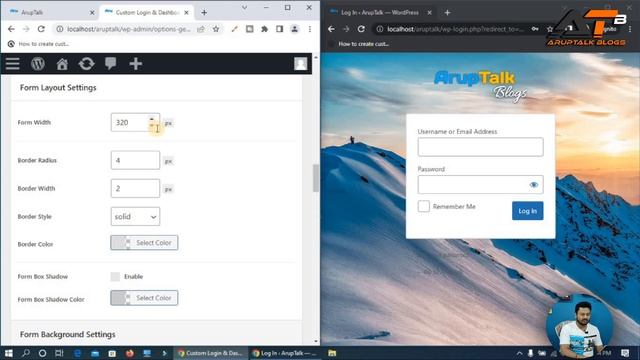Open a new tab in left browser

[x=204, y=13]
